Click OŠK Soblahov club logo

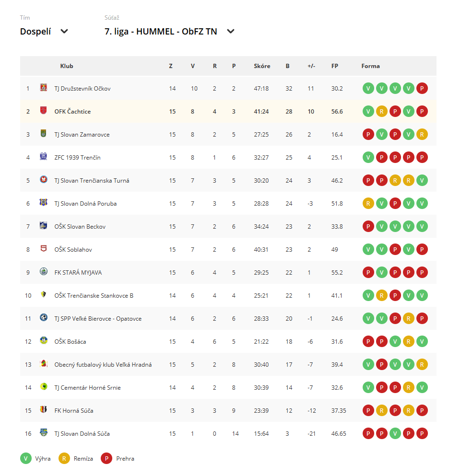pyautogui.click(x=44, y=249)
